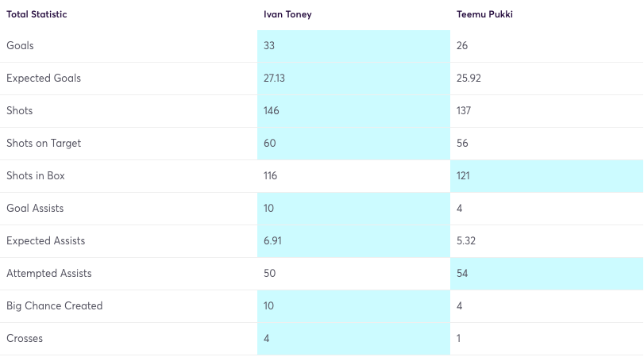Viewport: 644px width, 357px height.
Task: Select Pukki's highlighted Shots in Box value 121
Action: tap(465, 176)
